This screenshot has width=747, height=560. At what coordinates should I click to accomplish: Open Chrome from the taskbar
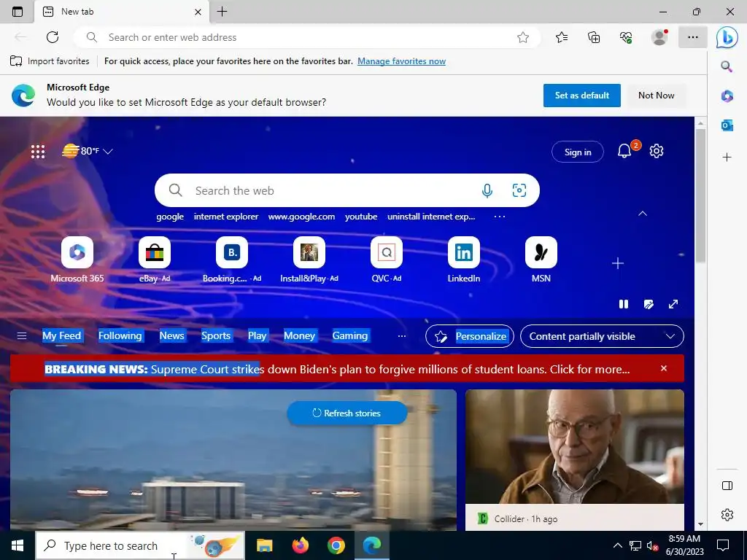tap(336, 545)
